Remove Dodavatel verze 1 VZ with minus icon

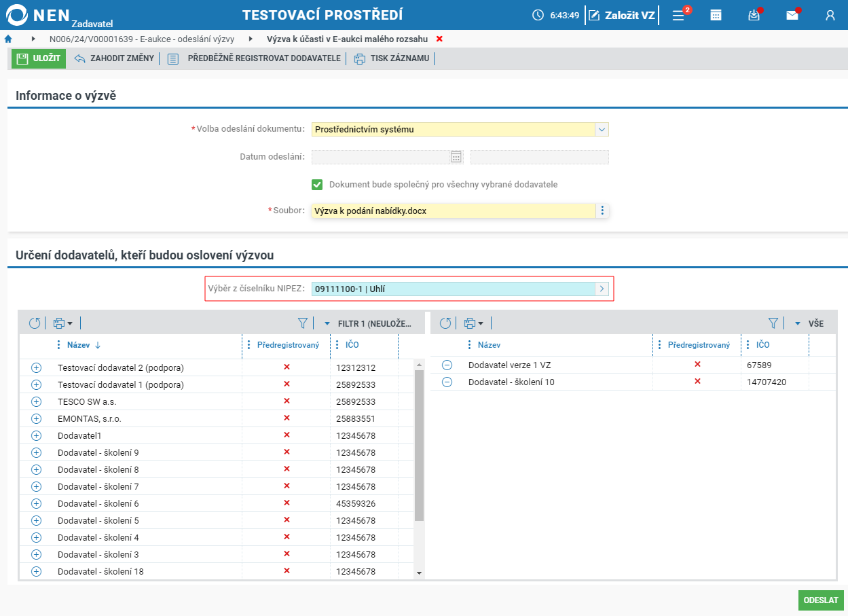click(x=447, y=365)
